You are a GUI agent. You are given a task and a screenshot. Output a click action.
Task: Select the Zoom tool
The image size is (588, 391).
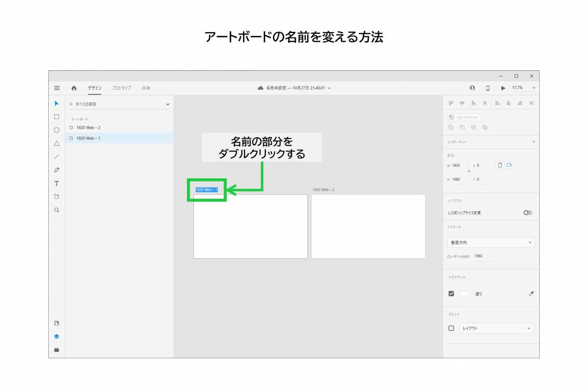pos(57,210)
